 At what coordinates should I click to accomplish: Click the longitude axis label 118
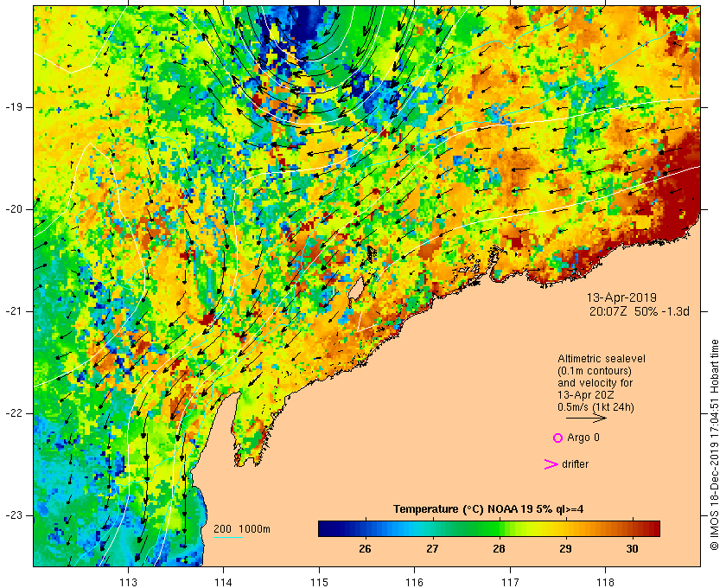606,581
